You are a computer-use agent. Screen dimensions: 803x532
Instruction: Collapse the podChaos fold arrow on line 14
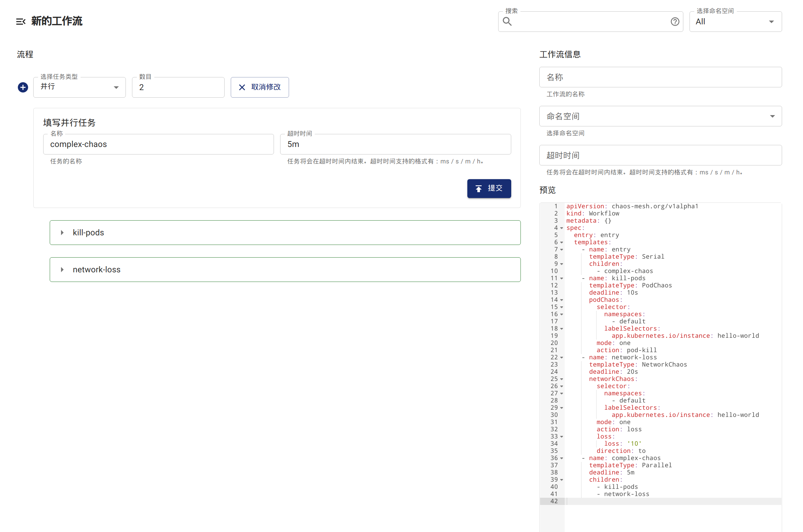tap(562, 300)
